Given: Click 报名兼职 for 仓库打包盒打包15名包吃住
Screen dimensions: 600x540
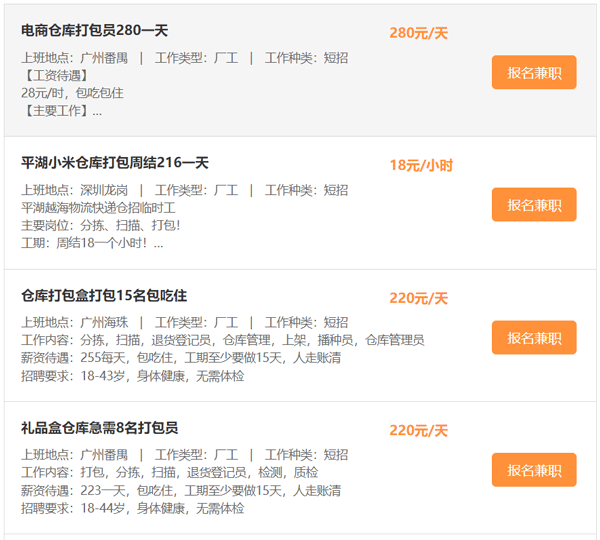Looking at the screenshot, I should point(534,338).
